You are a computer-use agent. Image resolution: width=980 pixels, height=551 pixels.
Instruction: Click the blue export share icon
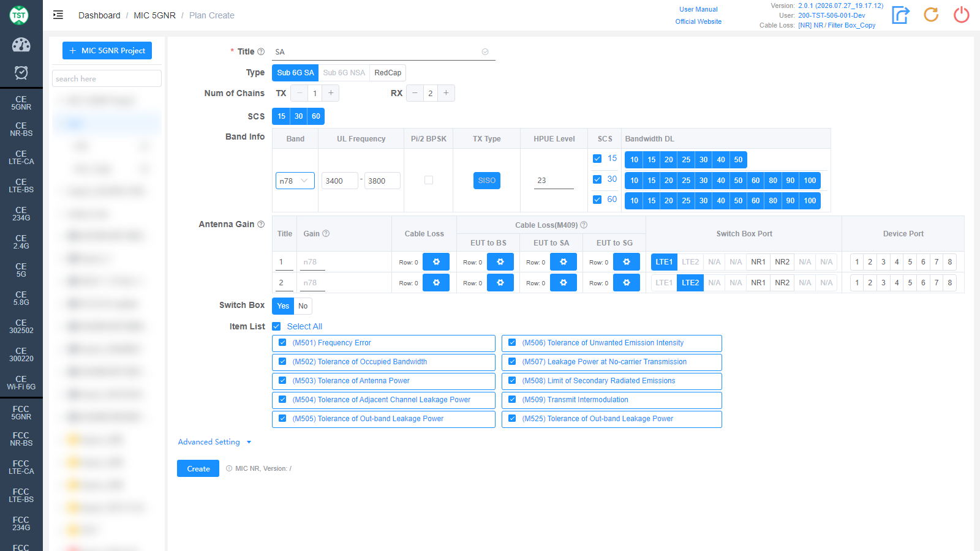[x=900, y=15]
